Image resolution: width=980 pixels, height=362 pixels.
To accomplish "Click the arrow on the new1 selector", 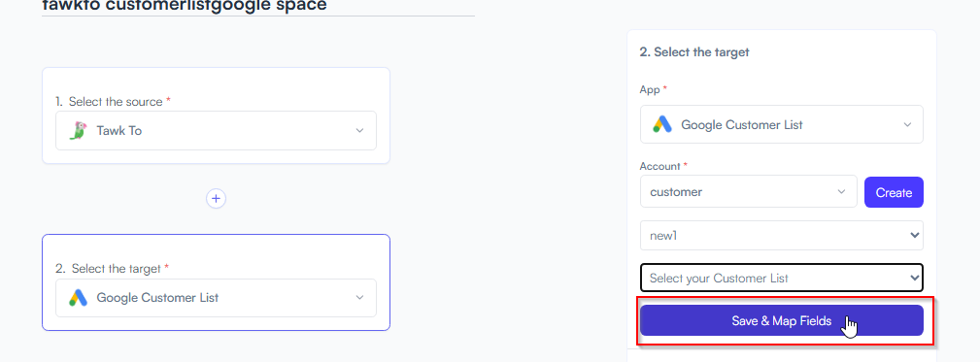I will (914, 235).
